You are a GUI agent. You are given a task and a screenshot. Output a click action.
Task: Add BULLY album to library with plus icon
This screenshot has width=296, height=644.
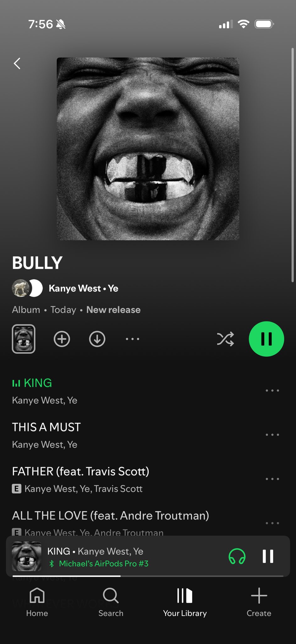coord(62,339)
